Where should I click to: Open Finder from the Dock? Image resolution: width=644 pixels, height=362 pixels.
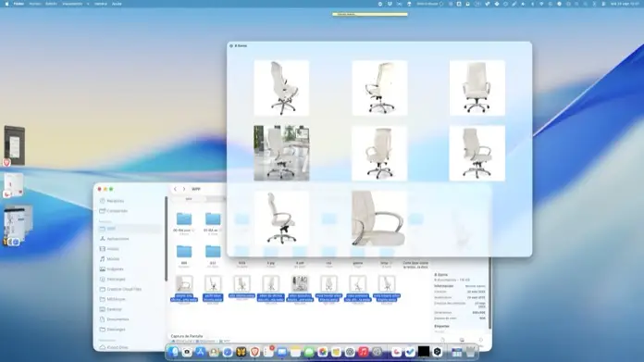click(x=173, y=352)
